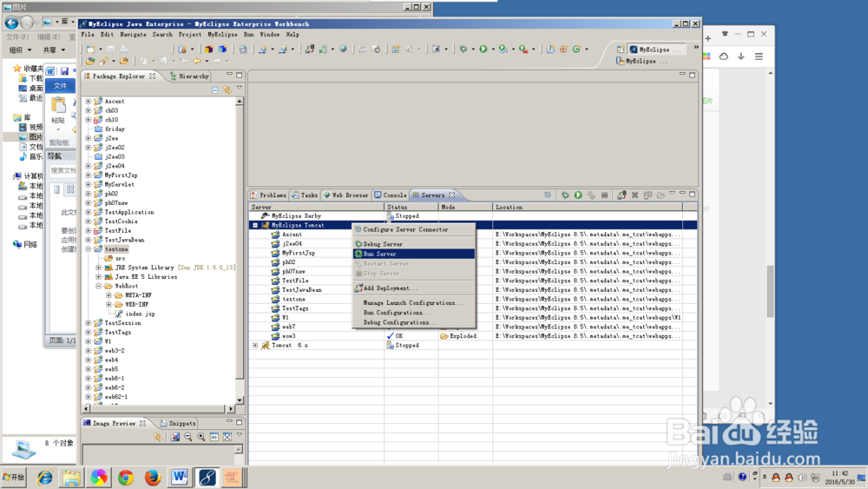Select Add Deployment... in context menu

[413, 288]
